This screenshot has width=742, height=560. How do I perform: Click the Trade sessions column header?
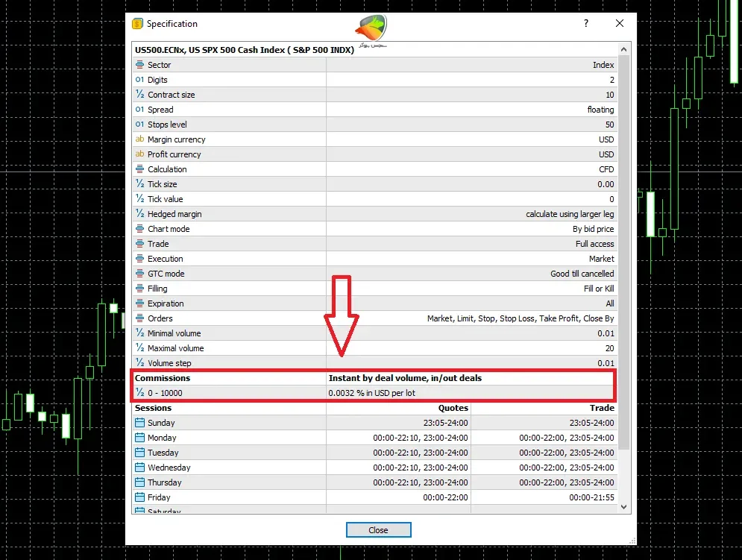(x=602, y=408)
